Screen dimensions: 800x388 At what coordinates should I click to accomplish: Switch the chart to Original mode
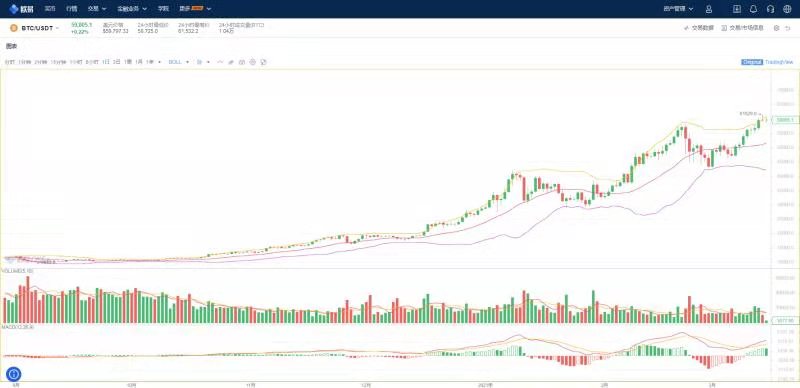[752, 62]
